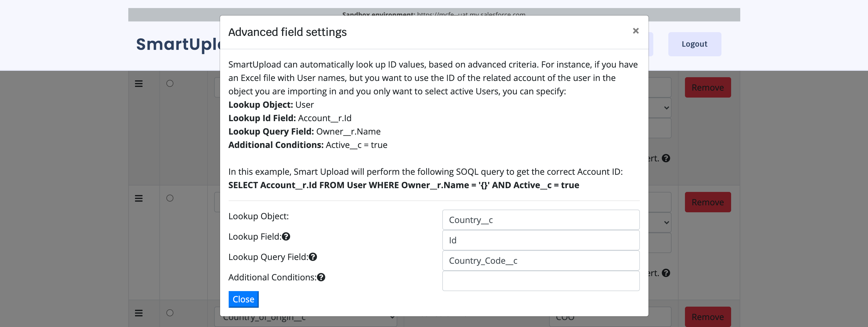Viewport: 868px width, 327px height.
Task: Click the first row's Remove button
Action: 707,87
